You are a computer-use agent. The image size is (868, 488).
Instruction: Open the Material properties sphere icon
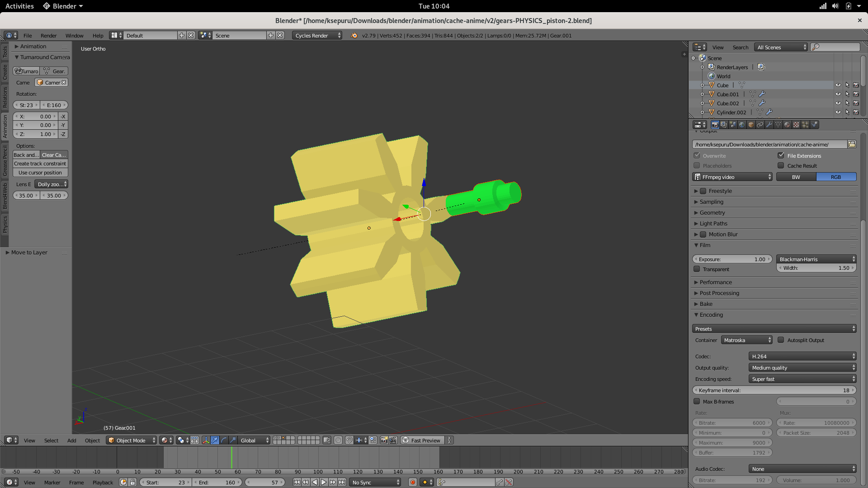tap(787, 125)
